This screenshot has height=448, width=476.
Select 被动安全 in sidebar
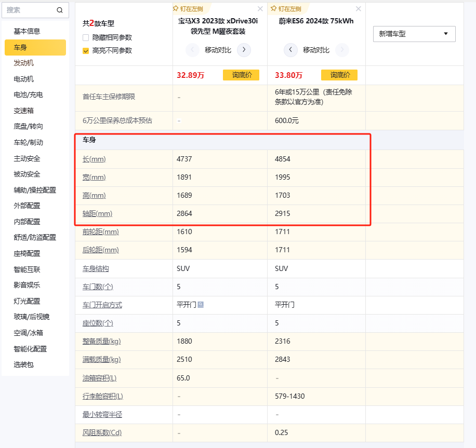point(27,174)
